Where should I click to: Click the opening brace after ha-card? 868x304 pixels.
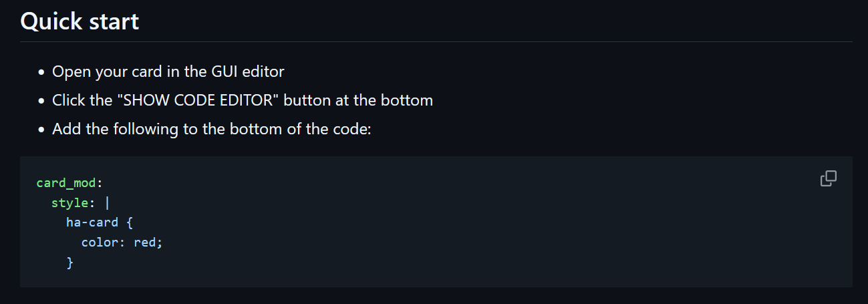(130, 222)
